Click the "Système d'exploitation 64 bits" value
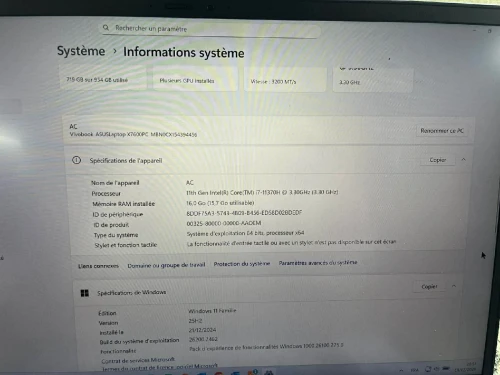Viewport: 500px width, 375px height. pyautogui.click(x=245, y=233)
